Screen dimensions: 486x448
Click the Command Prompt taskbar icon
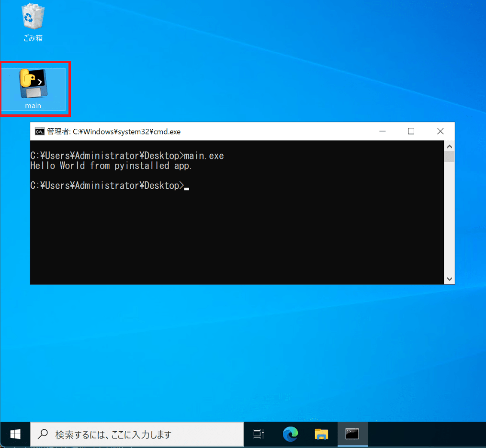click(x=352, y=434)
